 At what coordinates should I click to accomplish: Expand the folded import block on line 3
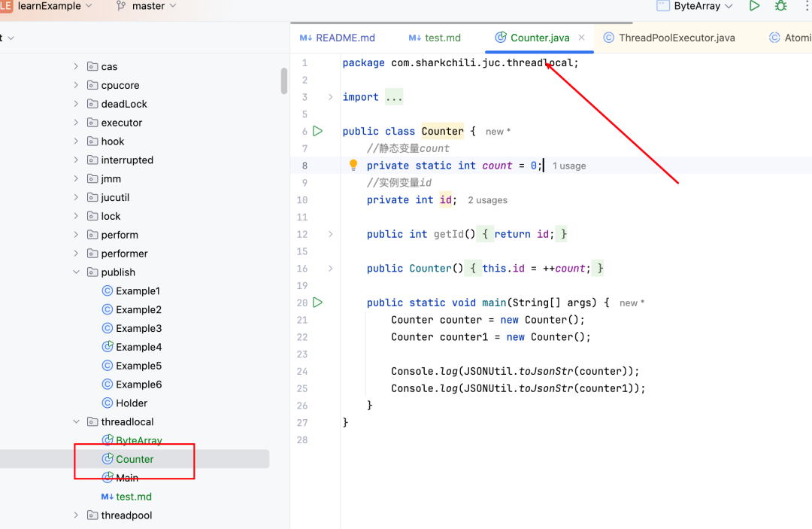pos(330,97)
